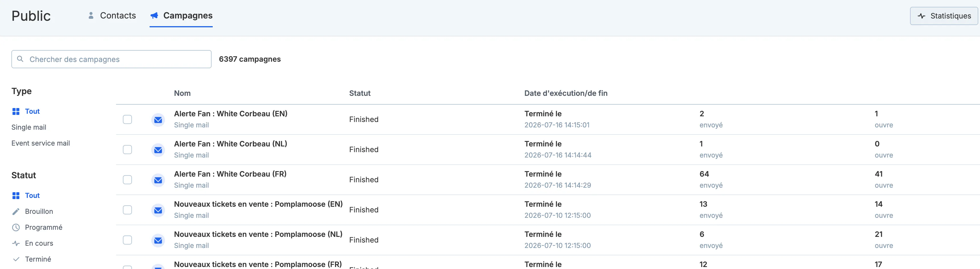Click the Campagnes megaphone icon
The height and width of the screenshot is (269, 980).
click(x=154, y=16)
